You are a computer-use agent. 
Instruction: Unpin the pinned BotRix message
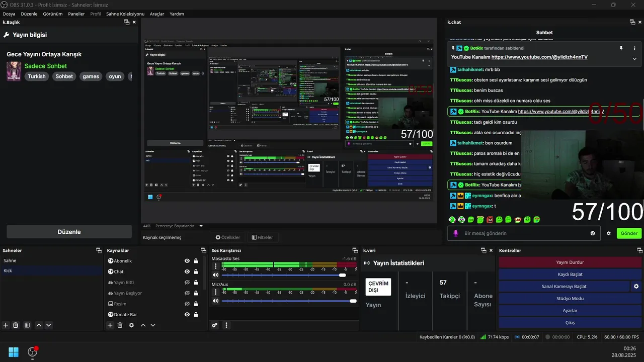click(x=621, y=48)
